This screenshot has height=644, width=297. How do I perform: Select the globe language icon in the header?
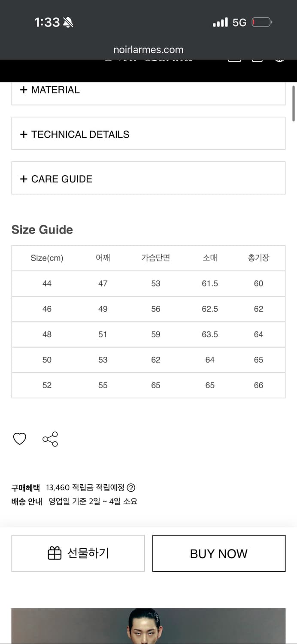coord(280,60)
